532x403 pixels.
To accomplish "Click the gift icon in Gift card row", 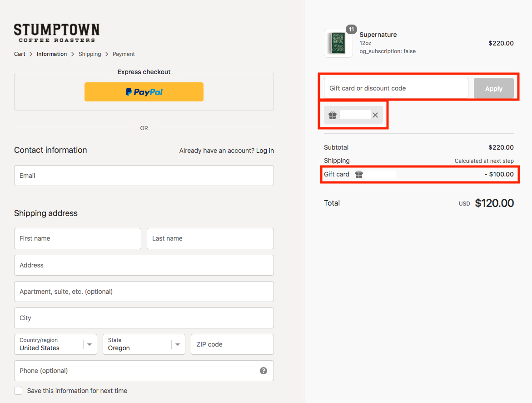I will point(359,174).
